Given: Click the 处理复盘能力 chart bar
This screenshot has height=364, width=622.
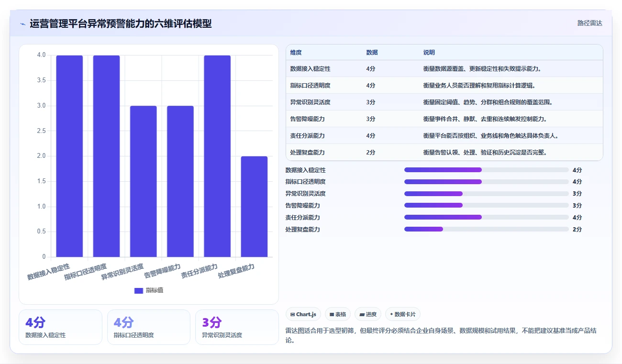Looking at the screenshot, I should coord(254,207).
